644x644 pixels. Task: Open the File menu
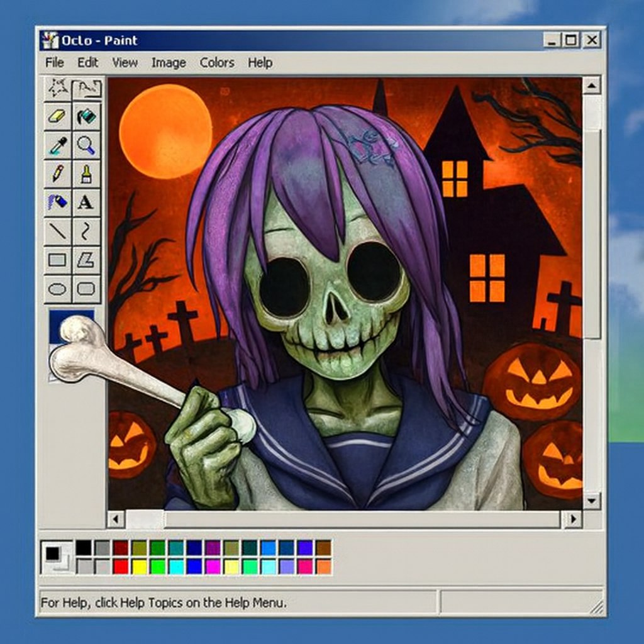tap(55, 62)
